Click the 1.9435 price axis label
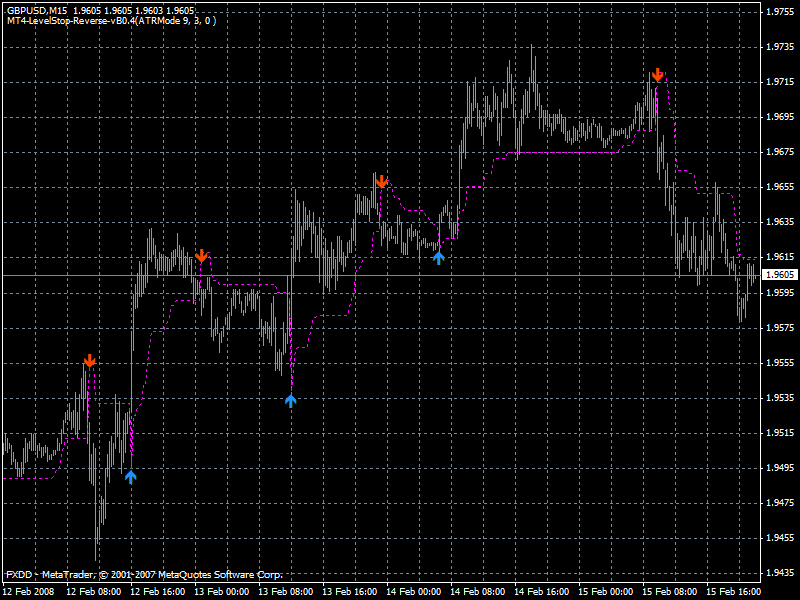 [780, 573]
